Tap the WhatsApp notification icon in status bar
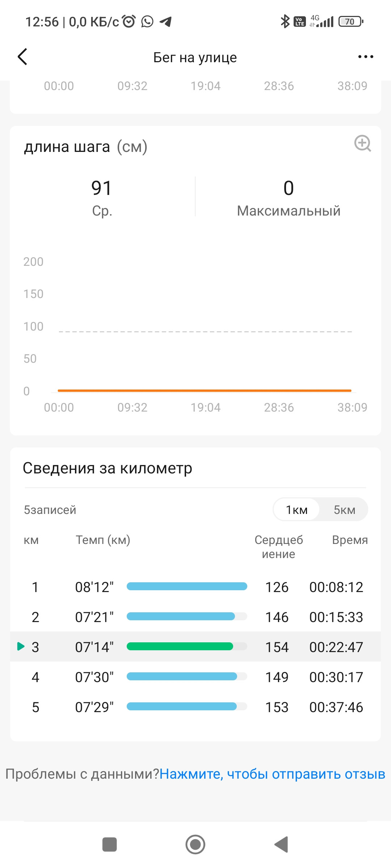The image size is (391, 868). [147, 22]
